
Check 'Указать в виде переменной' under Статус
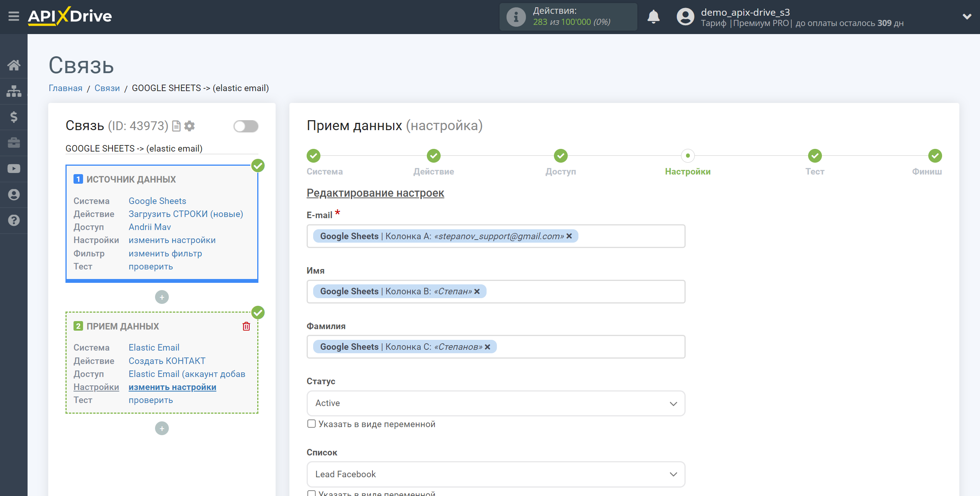(312, 424)
